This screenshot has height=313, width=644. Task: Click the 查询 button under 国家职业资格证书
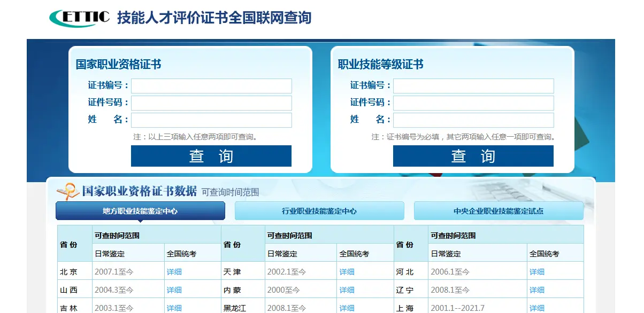211,155
